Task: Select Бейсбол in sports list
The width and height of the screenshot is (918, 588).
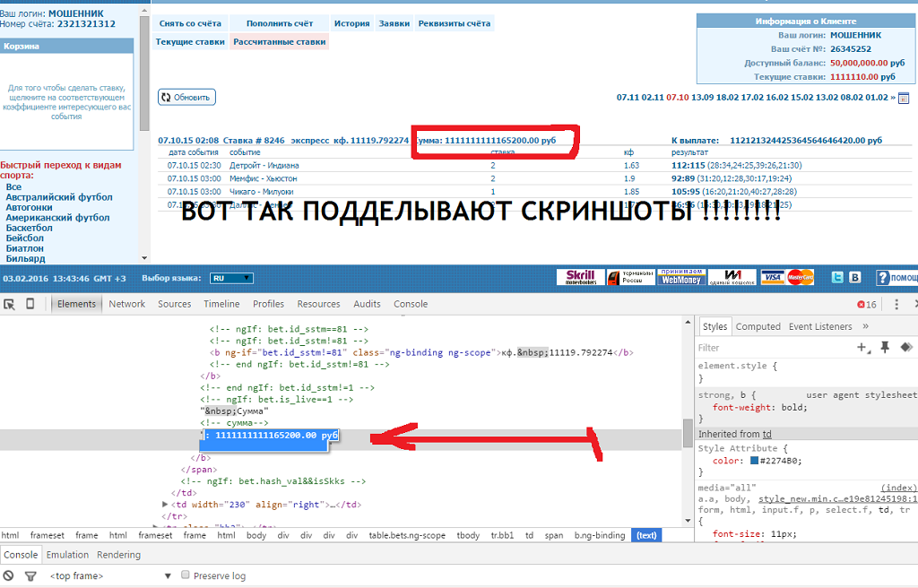Action: point(24,238)
